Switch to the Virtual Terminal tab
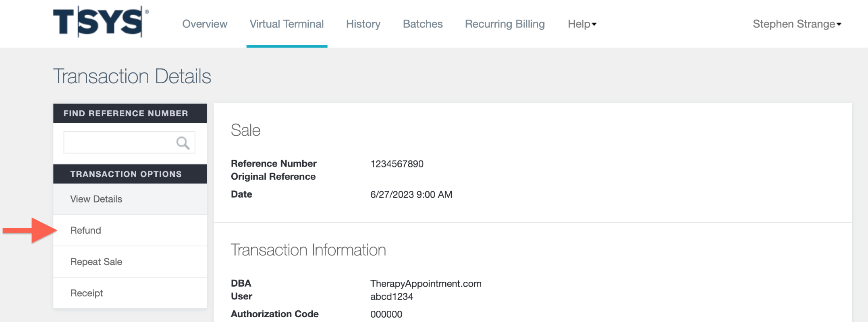The height and width of the screenshot is (322, 868). [287, 24]
